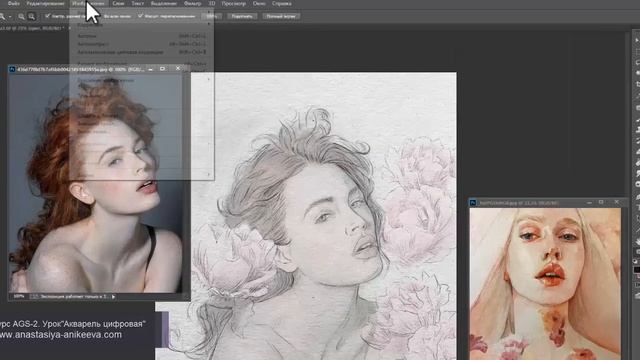Minimize the redhead photo document window
The width and height of the screenshot is (640, 360).
[151, 69]
